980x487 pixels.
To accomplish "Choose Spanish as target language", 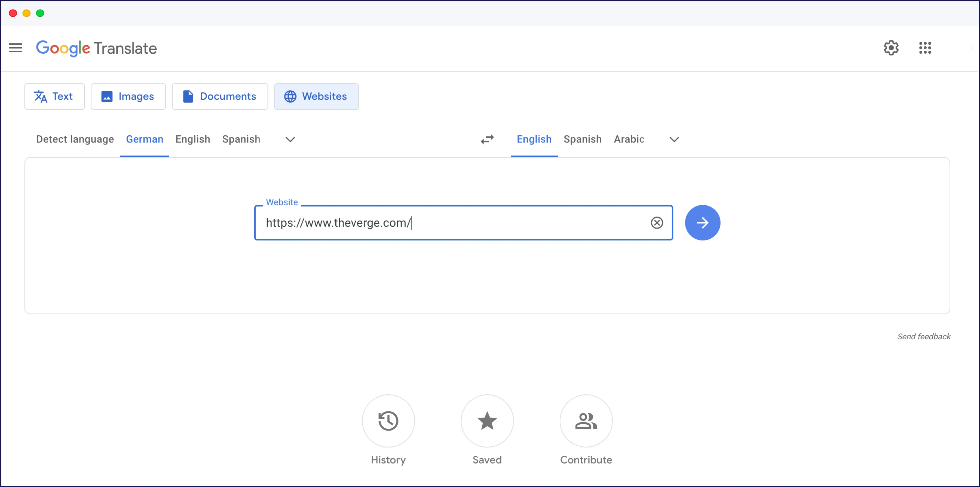I will (583, 139).
